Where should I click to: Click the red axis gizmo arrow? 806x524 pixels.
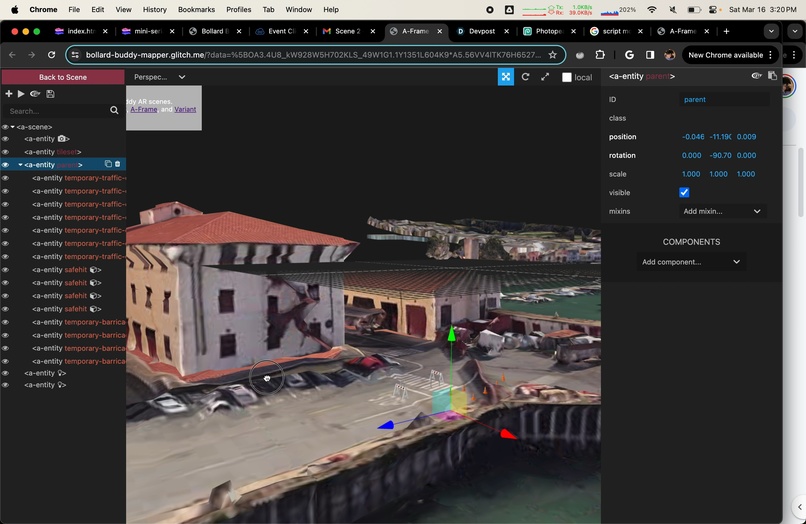coord(508,435)
